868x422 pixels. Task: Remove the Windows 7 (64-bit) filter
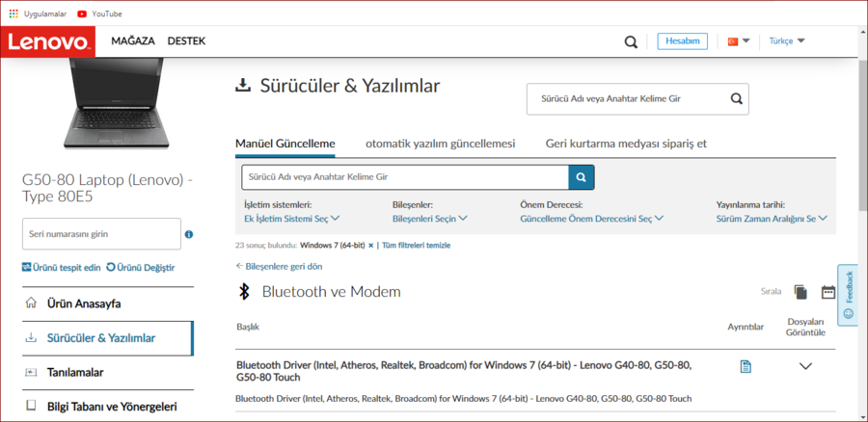point(371,245)
